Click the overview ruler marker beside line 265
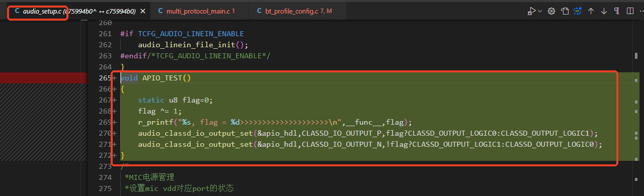Image resolution: width=644 pixels, height=196 pixels. [637, 80]
